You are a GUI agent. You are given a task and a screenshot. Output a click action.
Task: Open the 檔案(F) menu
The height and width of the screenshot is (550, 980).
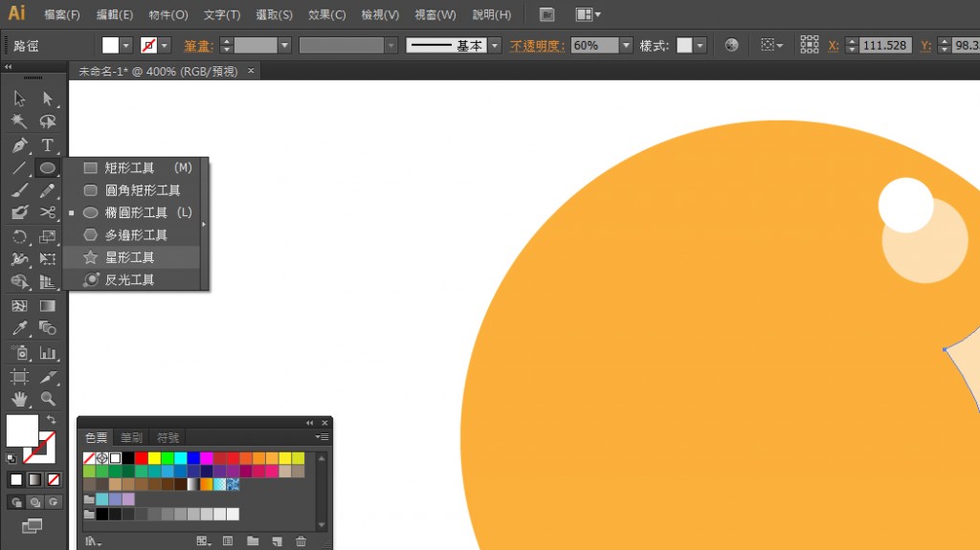62,14
